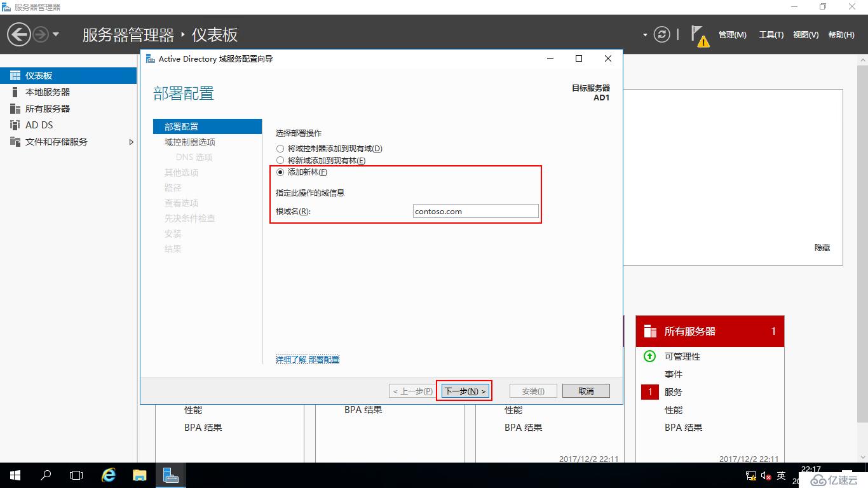868x488 pixels.
Task: Open File Explorer from the taskbar
Action: pyautogui.click(x=140, y=475)
